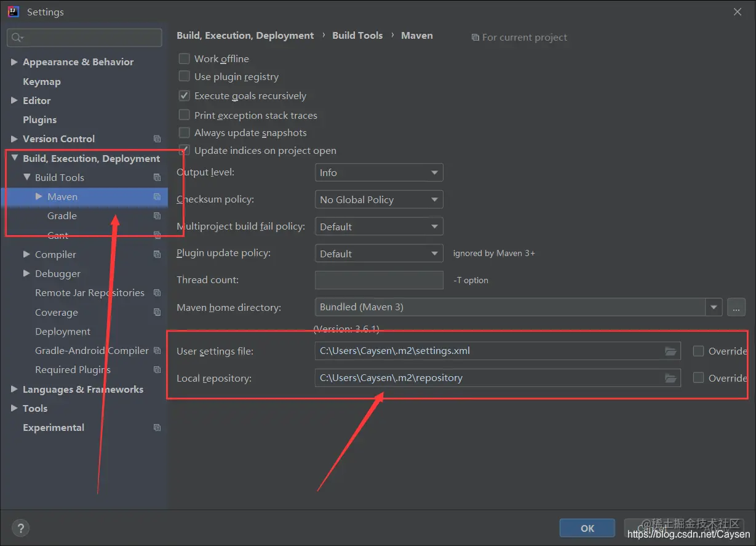Open the Plugin update policy dropdown
Screen dimensions: 756x546
[x=379, y=254]
